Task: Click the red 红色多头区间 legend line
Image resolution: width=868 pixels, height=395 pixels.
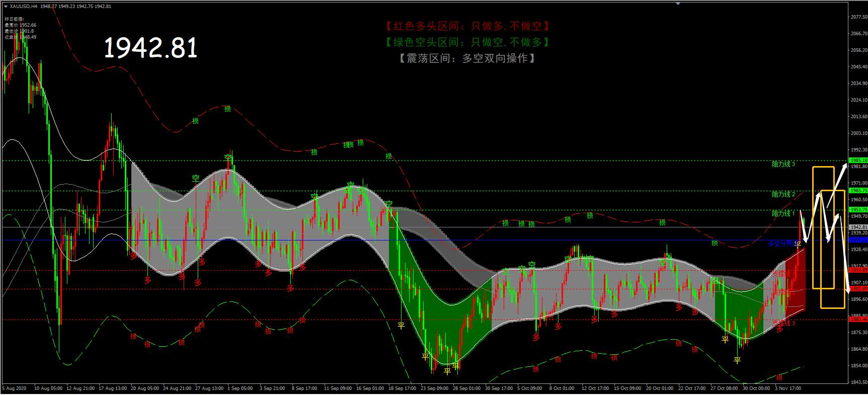Action: [x=467, y=26]
